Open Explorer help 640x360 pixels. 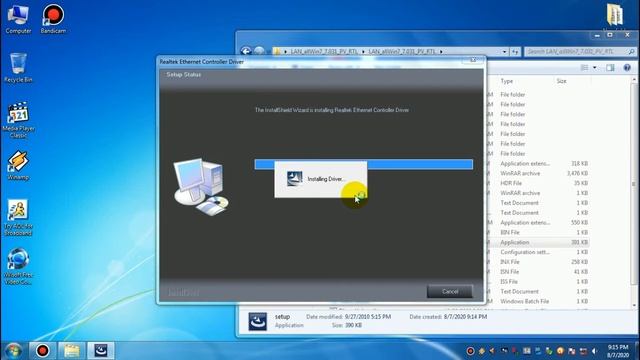pyautogui.click(x=627, y=68)
